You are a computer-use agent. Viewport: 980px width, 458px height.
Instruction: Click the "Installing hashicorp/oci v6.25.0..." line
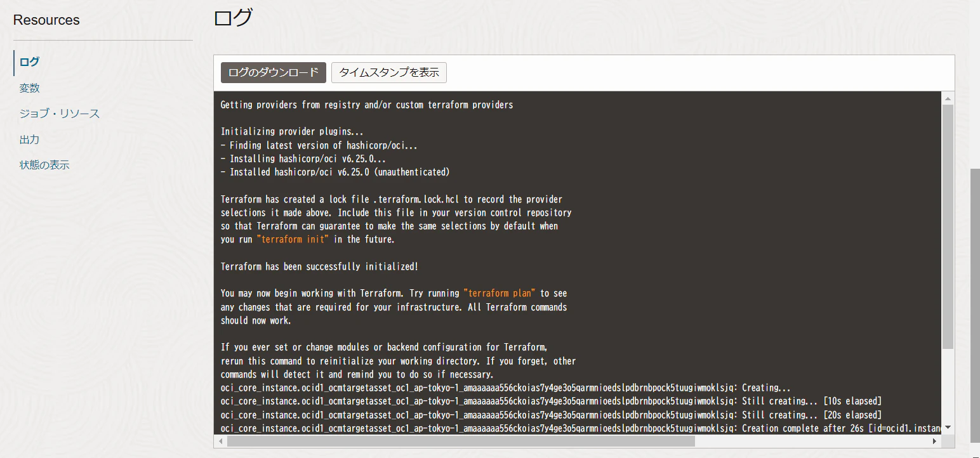303,159
